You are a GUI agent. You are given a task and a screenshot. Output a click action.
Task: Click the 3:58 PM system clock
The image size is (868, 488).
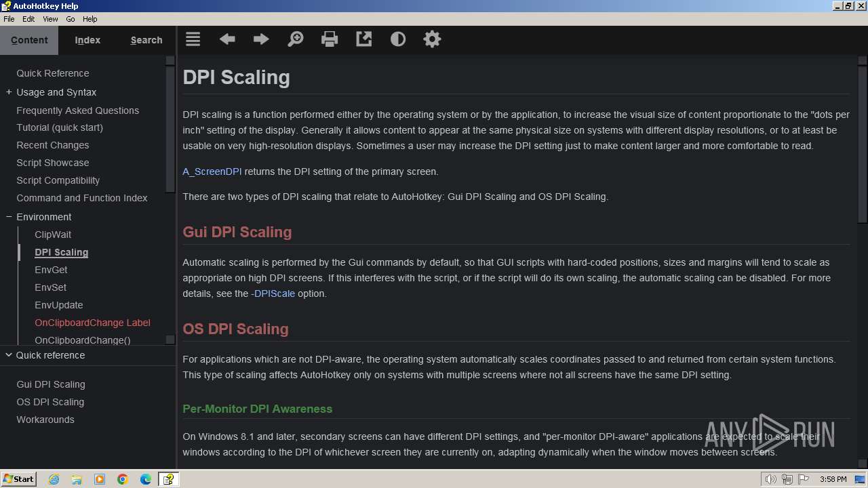[833, 479]
